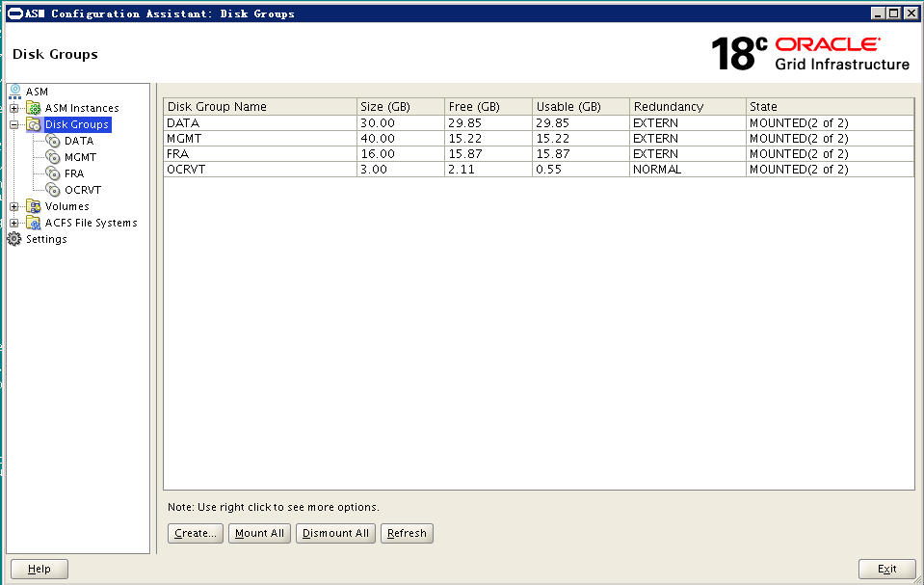Sort by Size (GB) column header
924x585 pixels.
coord(401,107)
